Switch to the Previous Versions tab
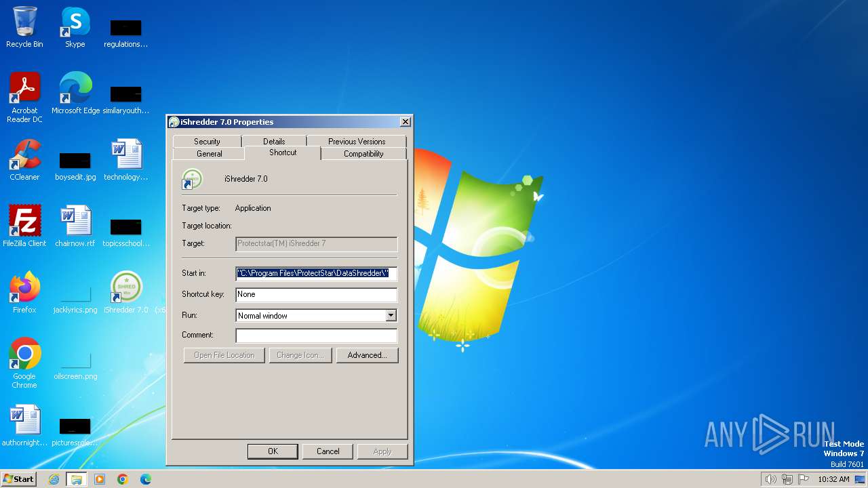Viewport: 868px width, 488px height. click(357, 142)
